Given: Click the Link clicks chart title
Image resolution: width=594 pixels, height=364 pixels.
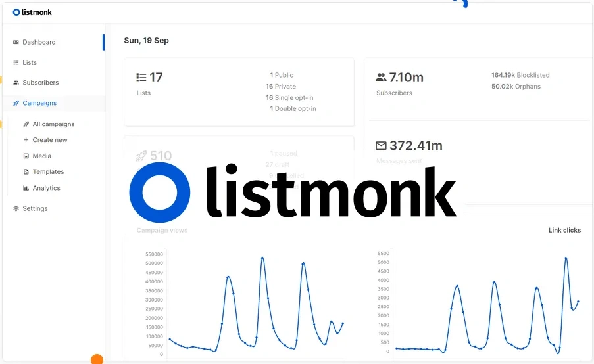Looking at the screenshot, I should 564,230.
